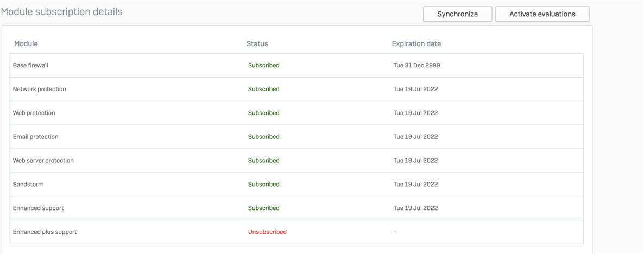Click Enhanced support's expiration date
The width and height of the screenshot is (644, 254).
[415, 208]
